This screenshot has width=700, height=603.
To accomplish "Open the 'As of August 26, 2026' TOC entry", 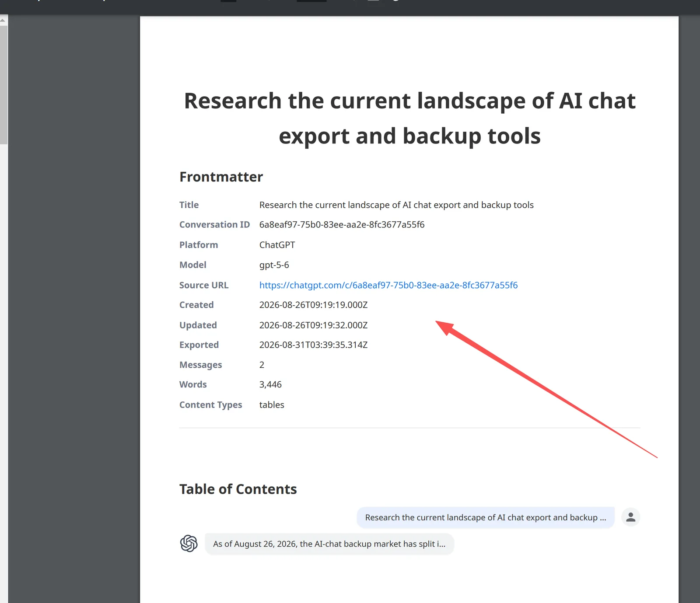I will [329, 544].
